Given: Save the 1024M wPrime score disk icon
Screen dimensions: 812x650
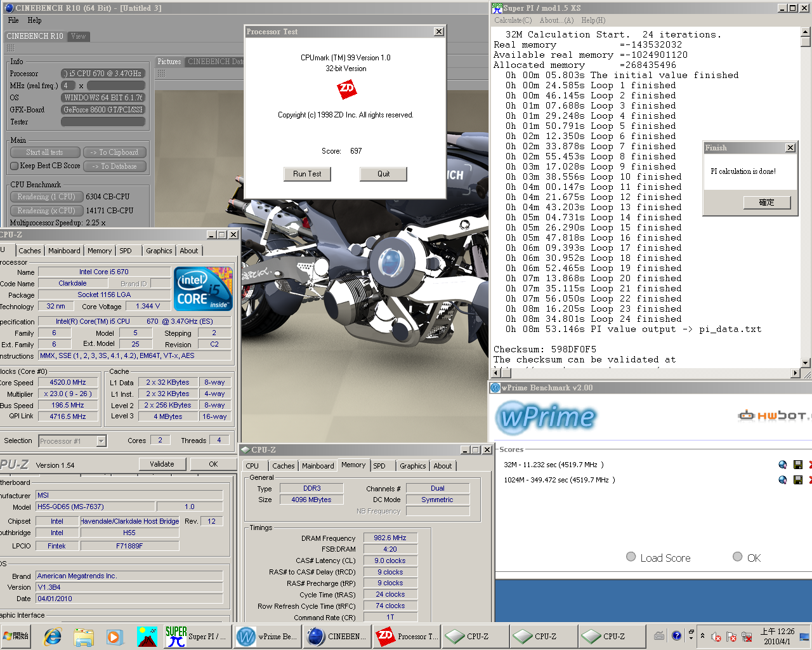Looking at the screenshot, I should (x=798, y=480).
